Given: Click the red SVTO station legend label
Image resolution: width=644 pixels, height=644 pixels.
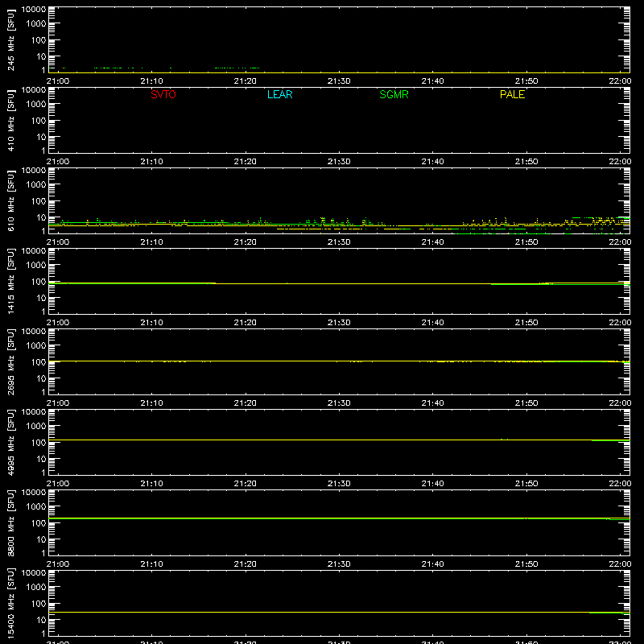Looking at the screenshot, I should (x=163, y=94).
